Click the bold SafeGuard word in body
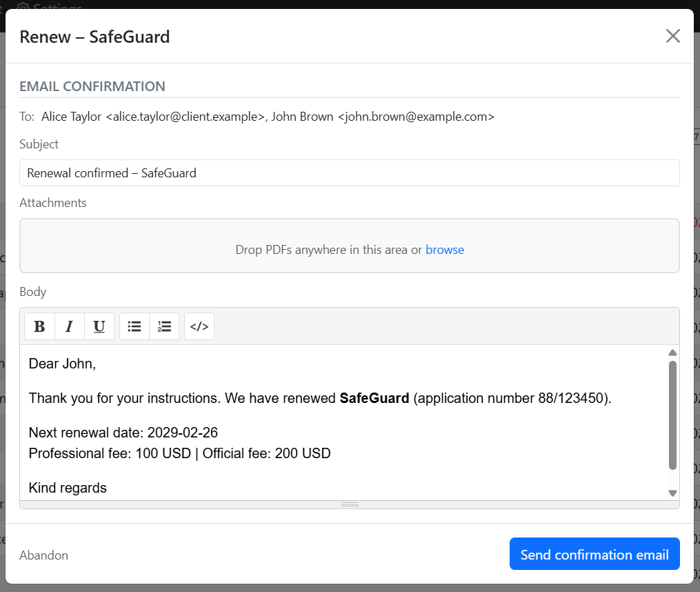The image size is (700, 592). coord(374,398)
